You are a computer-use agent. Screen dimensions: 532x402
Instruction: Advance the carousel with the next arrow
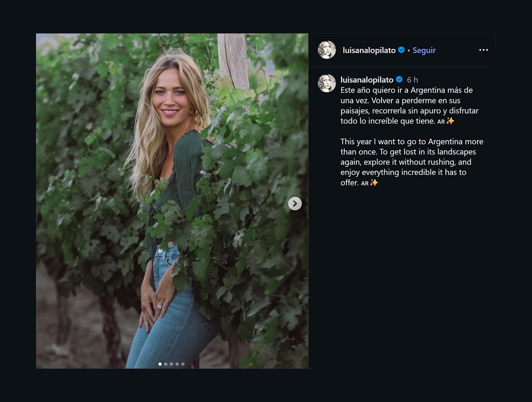[x=295, y=204]
